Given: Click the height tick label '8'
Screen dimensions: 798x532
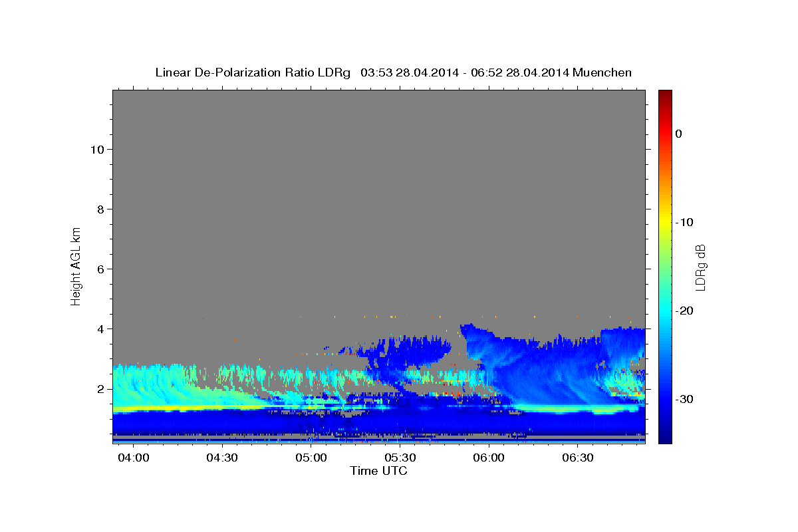Looking at the screenshot, I should [x=100, y=209].
